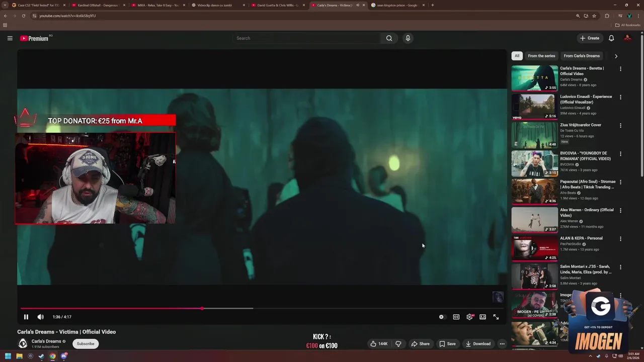This screenshot has width=644, height=362.
Task: Open a new browser tab
Action: tap(433, 5)
